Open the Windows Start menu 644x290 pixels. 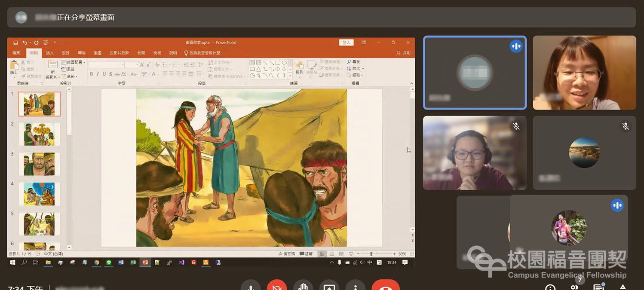pyautogui.click(x=12, y=262)
